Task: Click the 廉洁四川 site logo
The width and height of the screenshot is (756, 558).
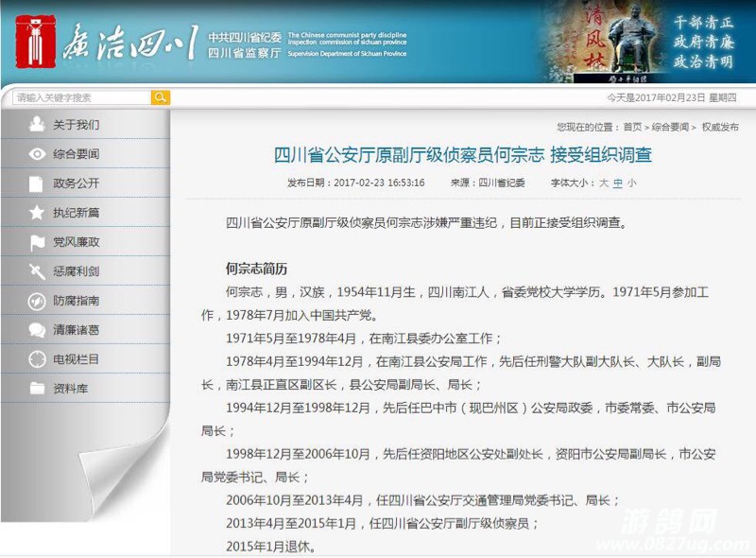Action: (104, 42)
